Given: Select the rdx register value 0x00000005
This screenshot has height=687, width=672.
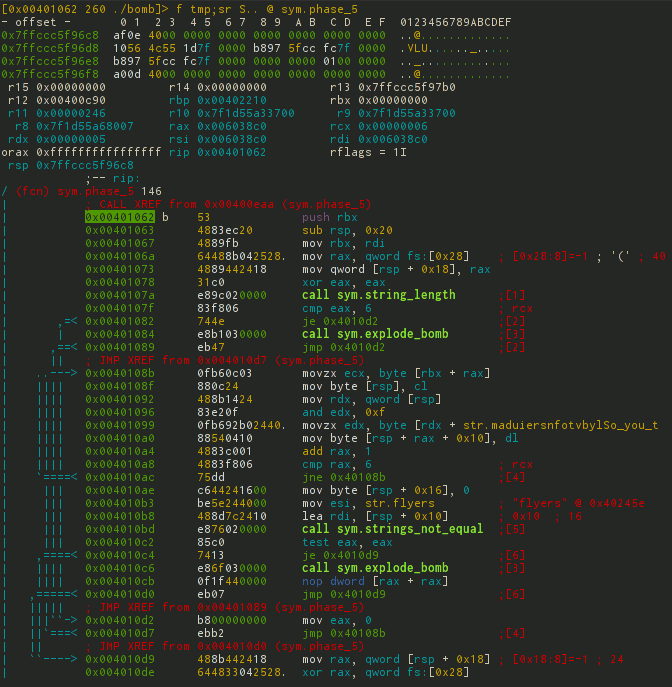Looking at the screenshot, I should (x=71, y=139).
